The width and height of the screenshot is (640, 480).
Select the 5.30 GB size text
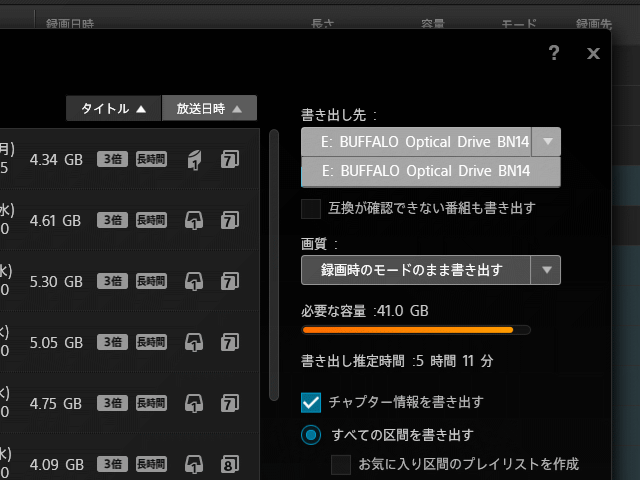click(56, 282)
